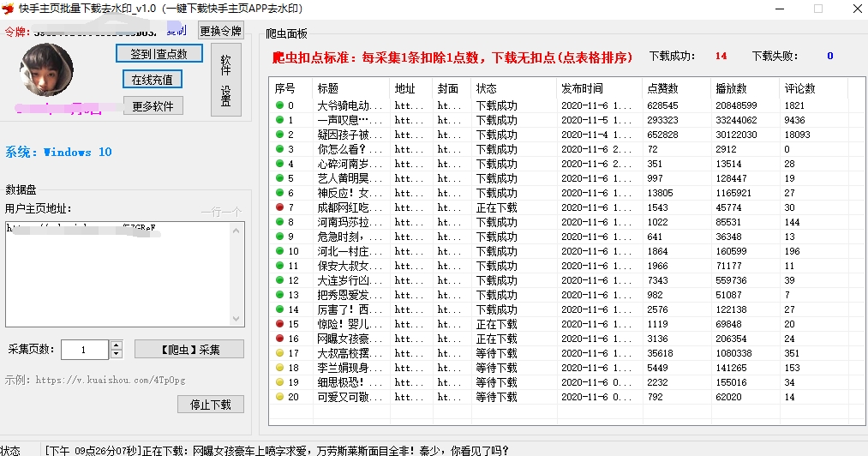Image resolution: width=868 pixels, height=456 pixels.
Task: Click yellow status dot of row 17
Action: click(x=279, y=353)
